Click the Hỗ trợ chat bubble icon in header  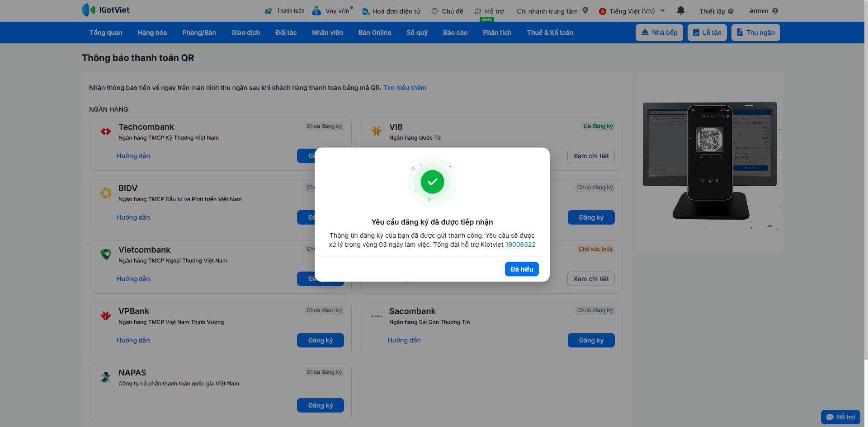tap(478, 11)
